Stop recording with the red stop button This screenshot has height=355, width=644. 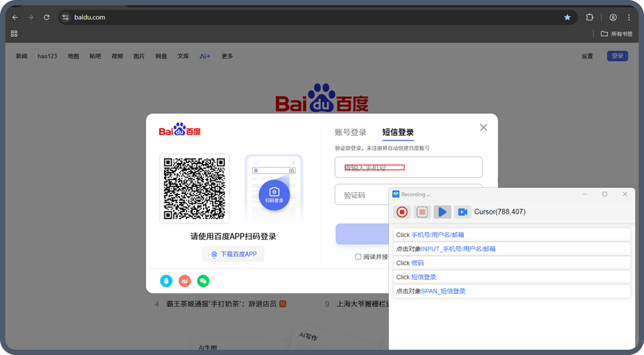point(402,212)
